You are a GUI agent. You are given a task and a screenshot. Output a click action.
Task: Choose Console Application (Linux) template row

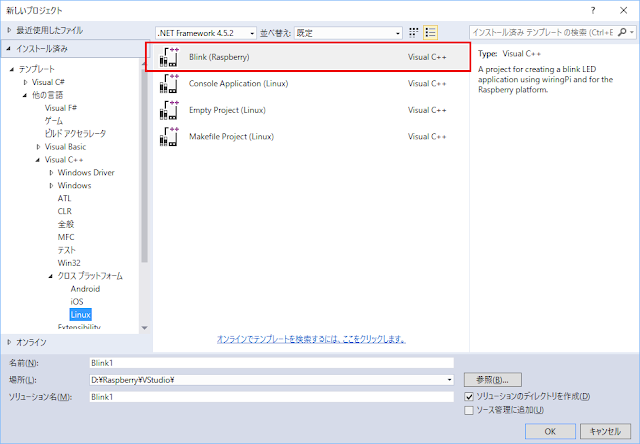[x=311, y=84]
